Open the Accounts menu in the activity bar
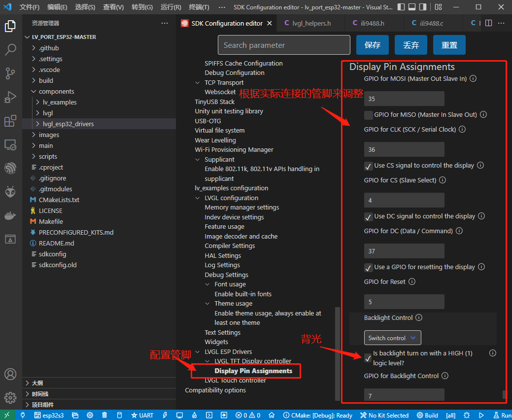512x420 pixels. (x=10, y=374)
